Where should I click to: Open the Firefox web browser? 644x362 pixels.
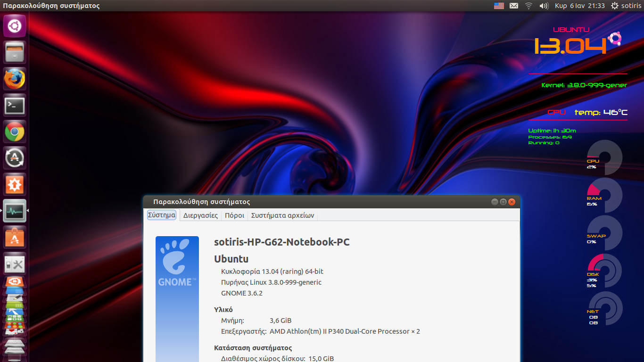[15, 79]
